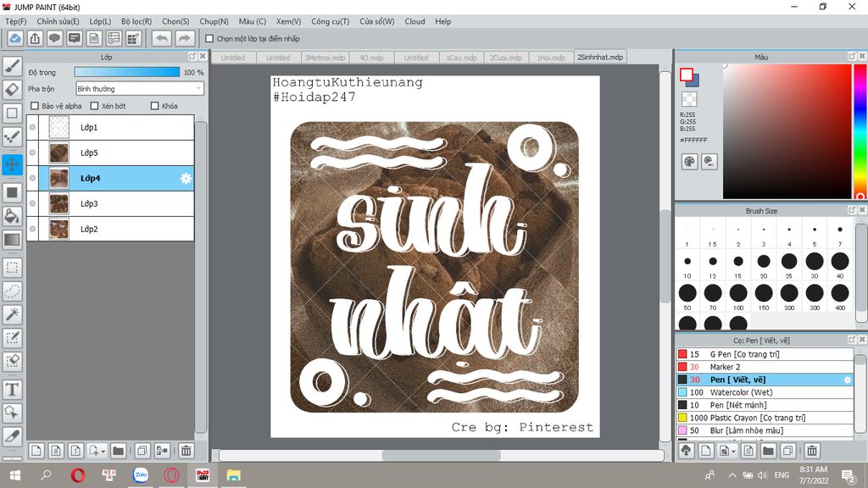Screen dimensions: 868x488
Task: Toggle visibility of layer Lớp1
Action: [33, 127]
